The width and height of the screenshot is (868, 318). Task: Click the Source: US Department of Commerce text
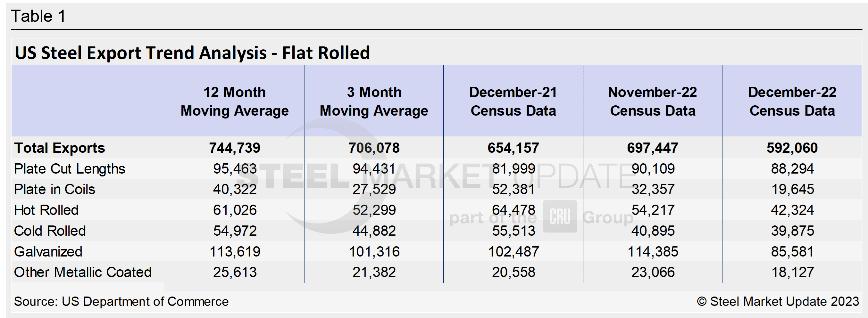click(121, 302)
